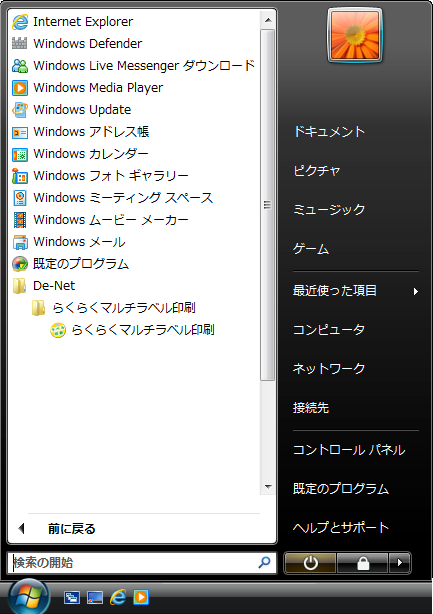This screenshot has height=614, width=433.
Task: Click the power button
Action: (310, 563)
